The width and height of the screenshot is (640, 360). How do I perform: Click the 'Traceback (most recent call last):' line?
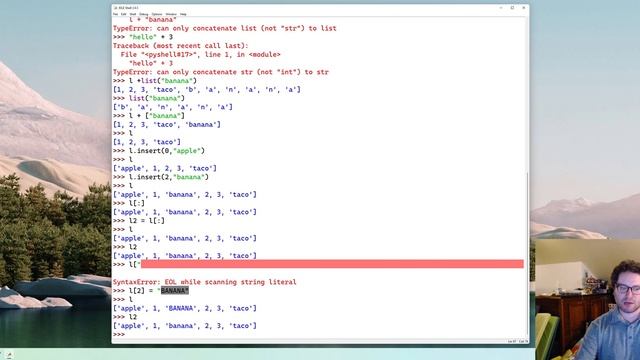coord(180,46)
